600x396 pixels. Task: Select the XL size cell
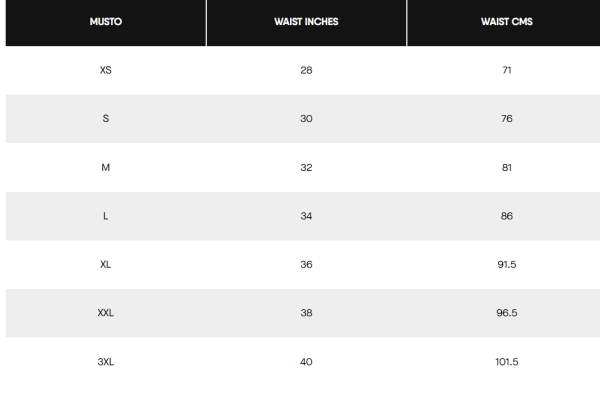106,265
